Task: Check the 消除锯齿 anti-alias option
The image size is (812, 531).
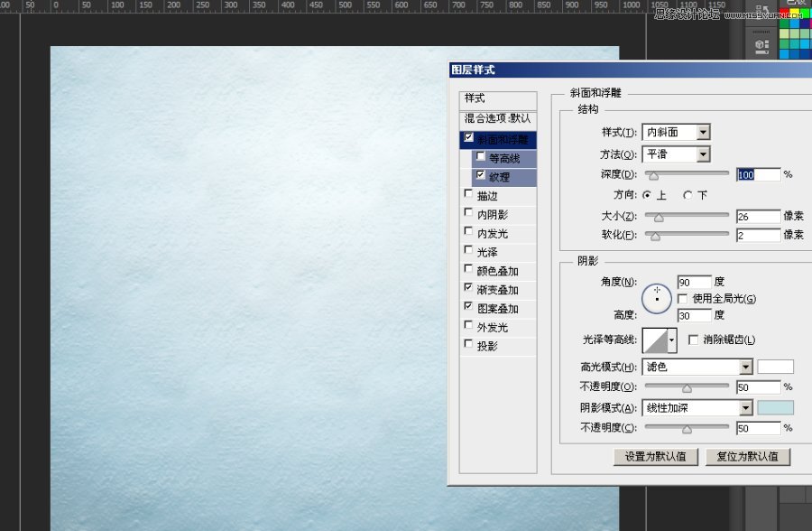Action: coord(693,340)
